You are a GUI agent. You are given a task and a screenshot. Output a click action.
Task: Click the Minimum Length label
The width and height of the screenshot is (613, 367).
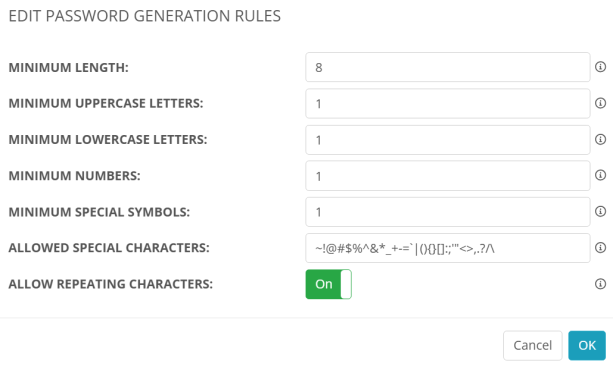coord(68,68)
